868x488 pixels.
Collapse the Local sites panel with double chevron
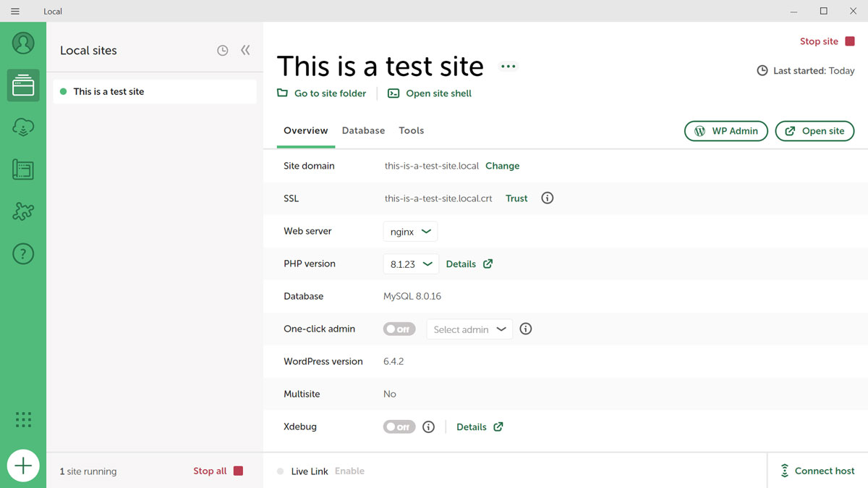click(x=245, y=50)
